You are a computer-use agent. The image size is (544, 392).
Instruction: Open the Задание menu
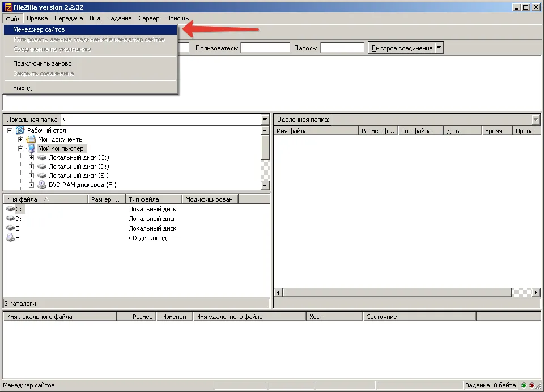(120, 18)
